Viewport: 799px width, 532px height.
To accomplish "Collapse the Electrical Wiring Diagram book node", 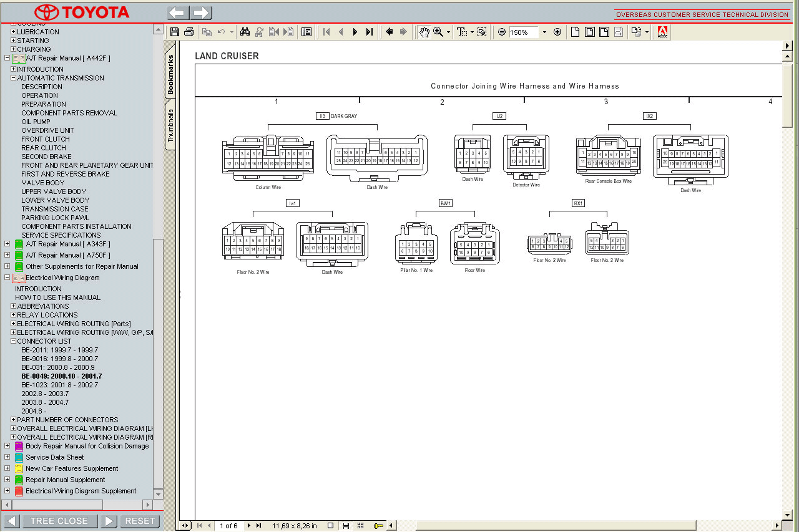I will 7,278.
